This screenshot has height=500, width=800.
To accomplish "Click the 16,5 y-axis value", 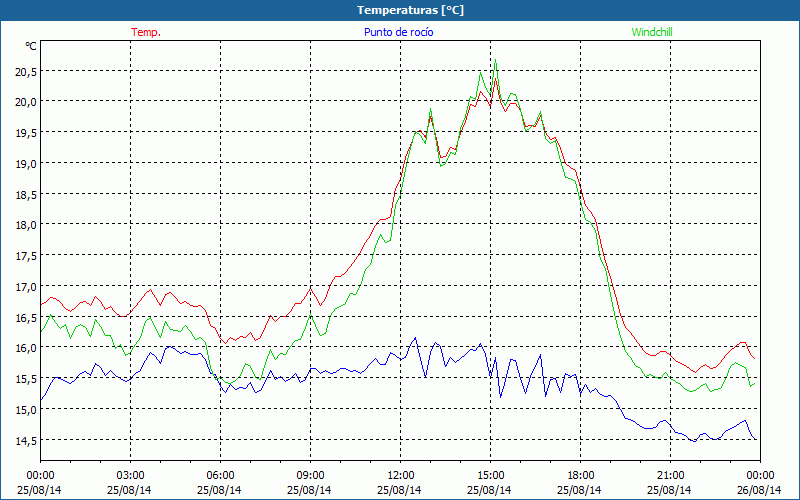I will click(26, 317).
